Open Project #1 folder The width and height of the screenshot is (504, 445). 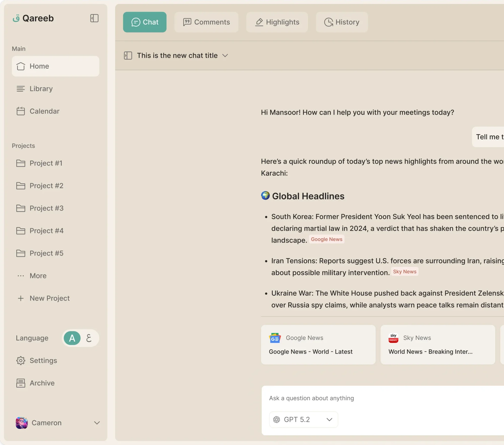click(55, 163)
